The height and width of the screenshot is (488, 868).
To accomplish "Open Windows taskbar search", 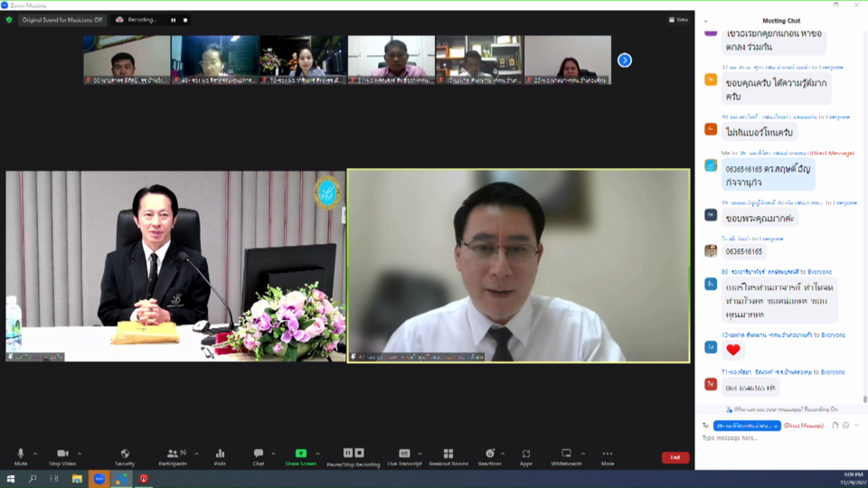I will click(33, 479).
